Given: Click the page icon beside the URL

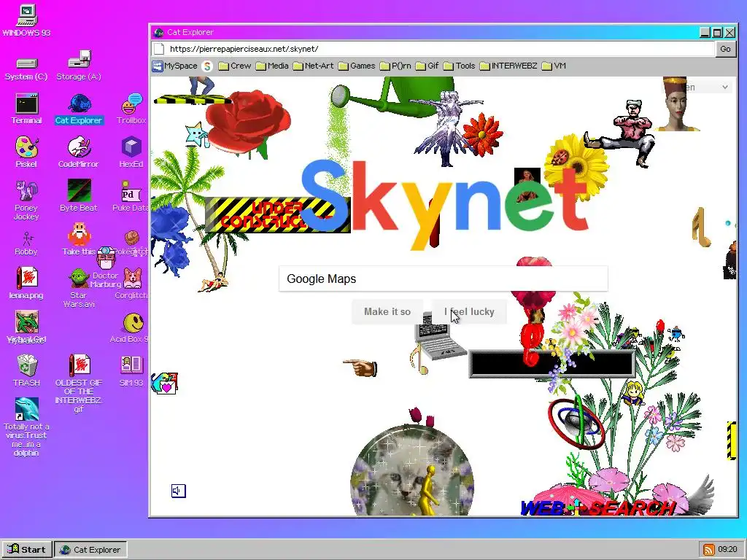Looking at the screenshot, I should [x=159, y=49].
